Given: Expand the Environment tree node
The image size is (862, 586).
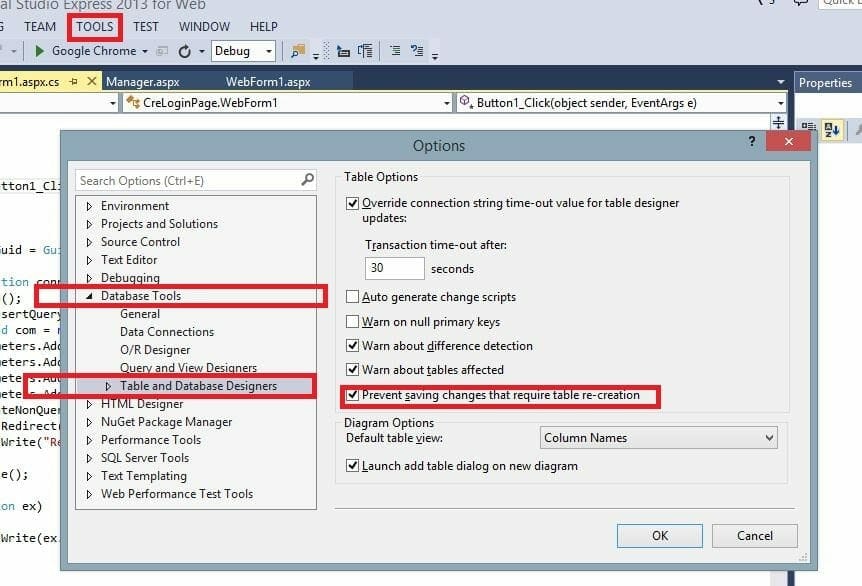Looking at the screenshot, I should (88, 206).
